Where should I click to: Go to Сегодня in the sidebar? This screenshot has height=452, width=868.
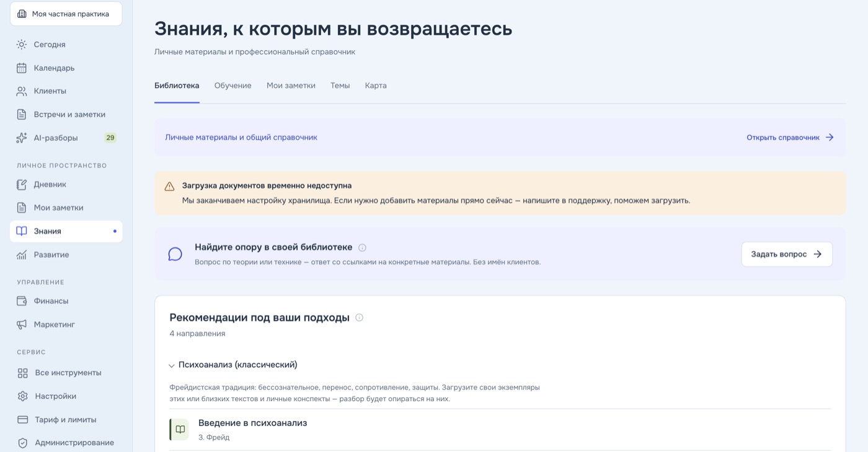point(66,45)
